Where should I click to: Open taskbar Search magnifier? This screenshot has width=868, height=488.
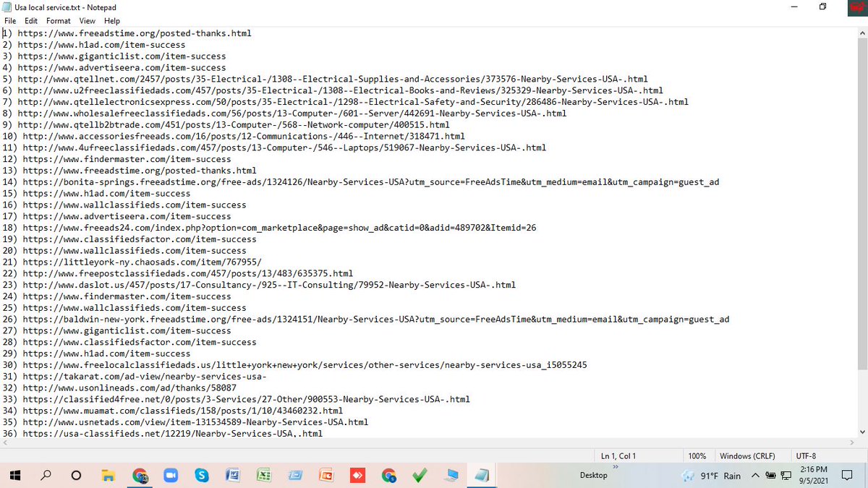tap(46, 476)
